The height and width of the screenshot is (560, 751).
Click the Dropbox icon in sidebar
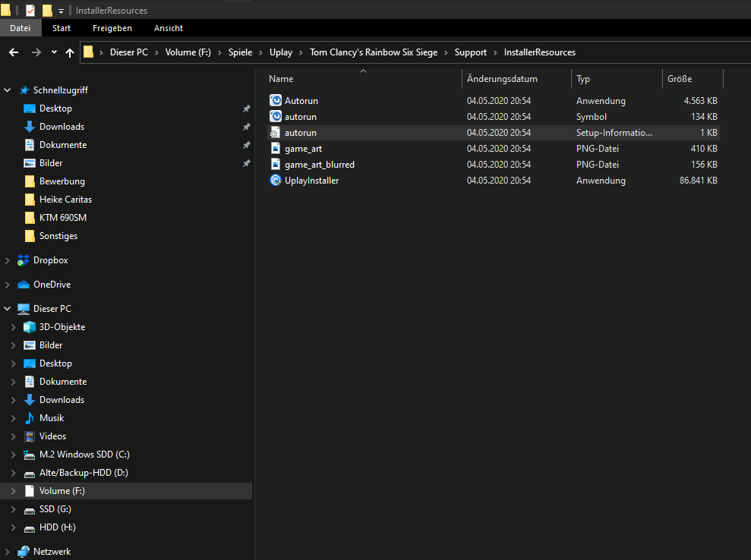click(24, 260)
